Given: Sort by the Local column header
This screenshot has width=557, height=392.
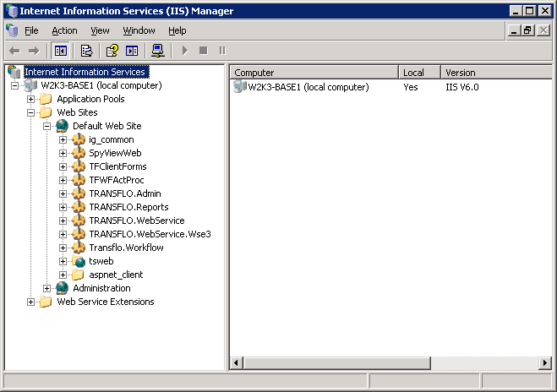Looking at the screenshot, I should 420,73.
